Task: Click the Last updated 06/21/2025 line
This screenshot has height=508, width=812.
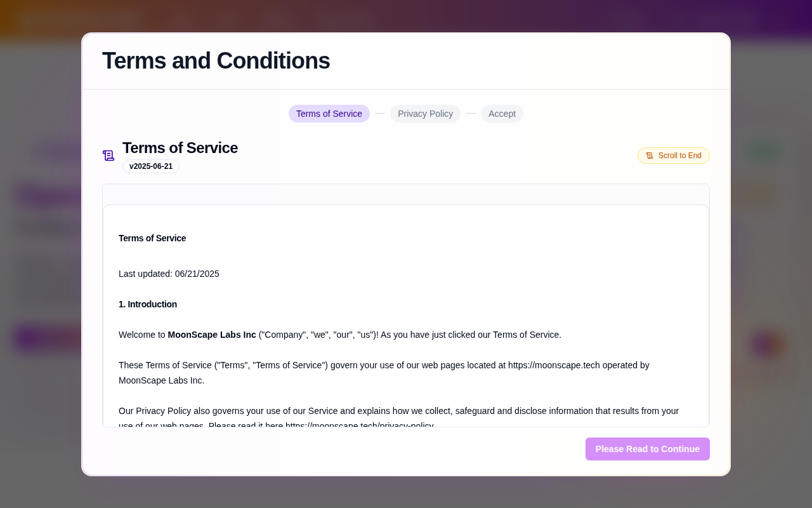Action: [169, 274]
